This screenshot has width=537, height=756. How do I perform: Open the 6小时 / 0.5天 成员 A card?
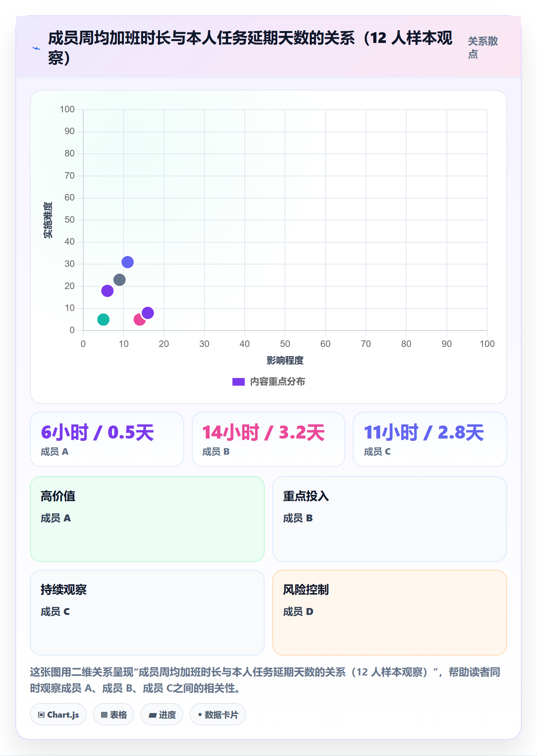[107, 439]
